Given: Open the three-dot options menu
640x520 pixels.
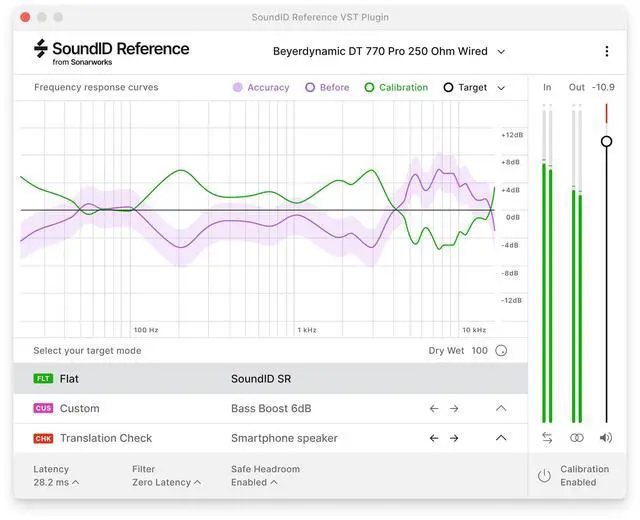Looking at the screenshot, I should (606, 51).
